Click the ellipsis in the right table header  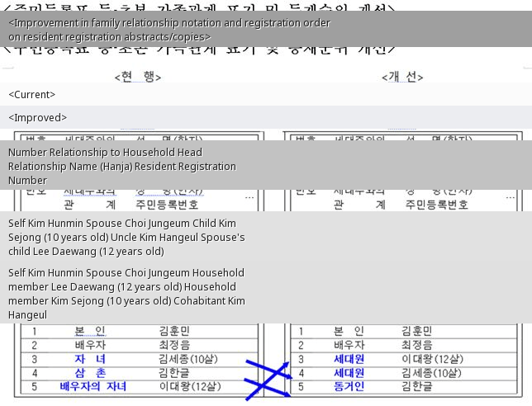[x=510, y=198]
